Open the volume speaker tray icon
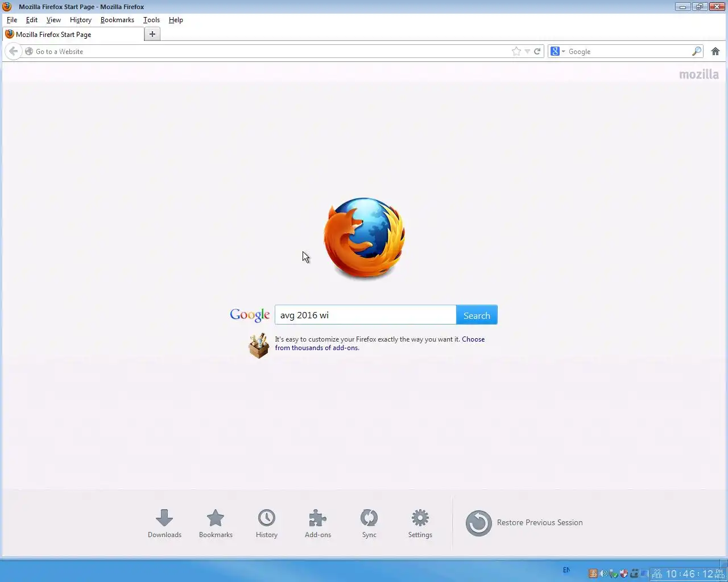The height and width of the screenshot is (582, 728). point(603,573)
